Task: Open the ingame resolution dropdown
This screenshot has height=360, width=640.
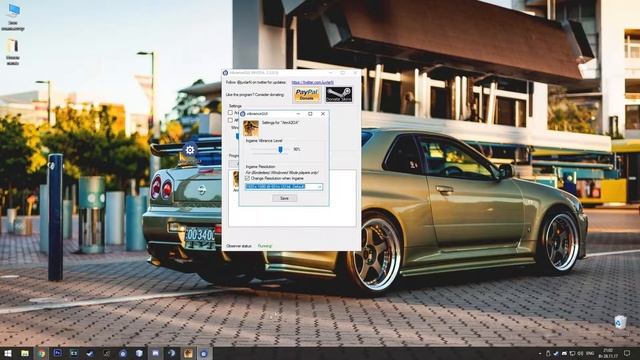Action: click(x=284, y=187)
